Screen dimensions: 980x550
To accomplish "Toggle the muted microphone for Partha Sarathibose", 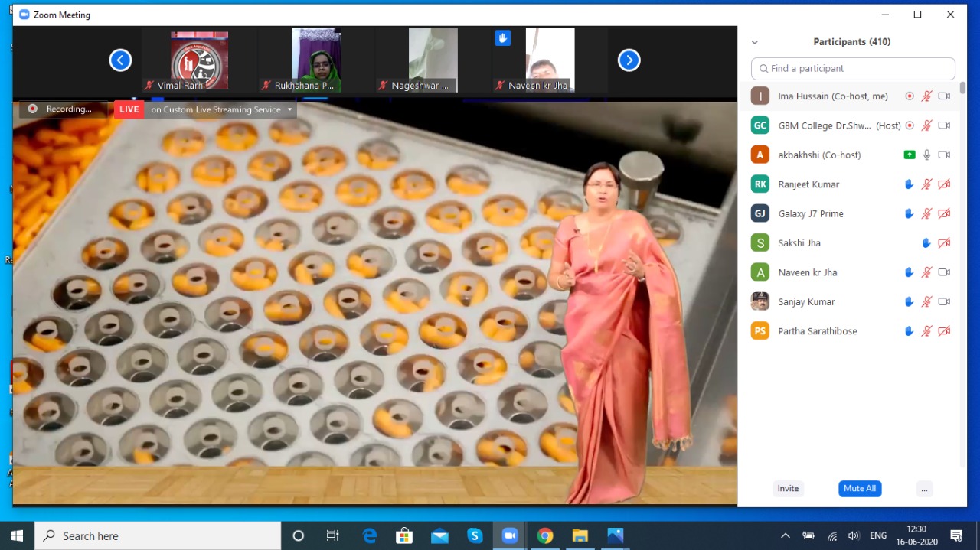I will coord(926,331).
